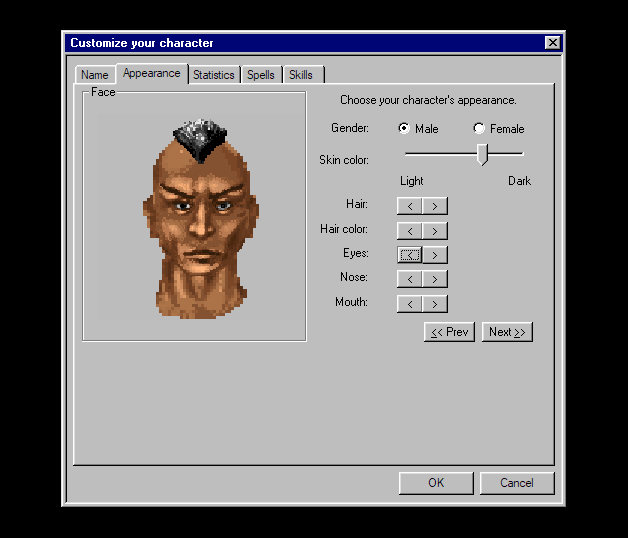Cycle to next Eyes option
The width and height of the screenshot is (628, 538).
click(435, 255)
